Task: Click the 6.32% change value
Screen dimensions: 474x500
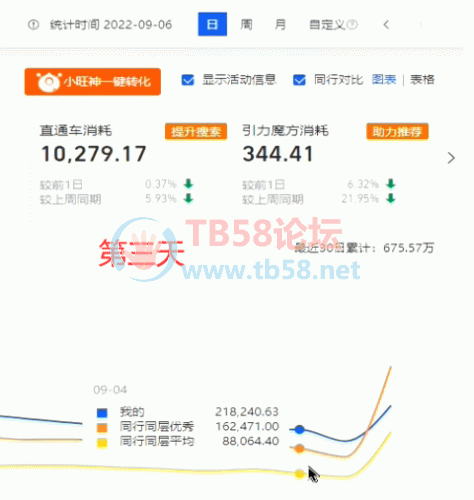Action: coord(363,184)
